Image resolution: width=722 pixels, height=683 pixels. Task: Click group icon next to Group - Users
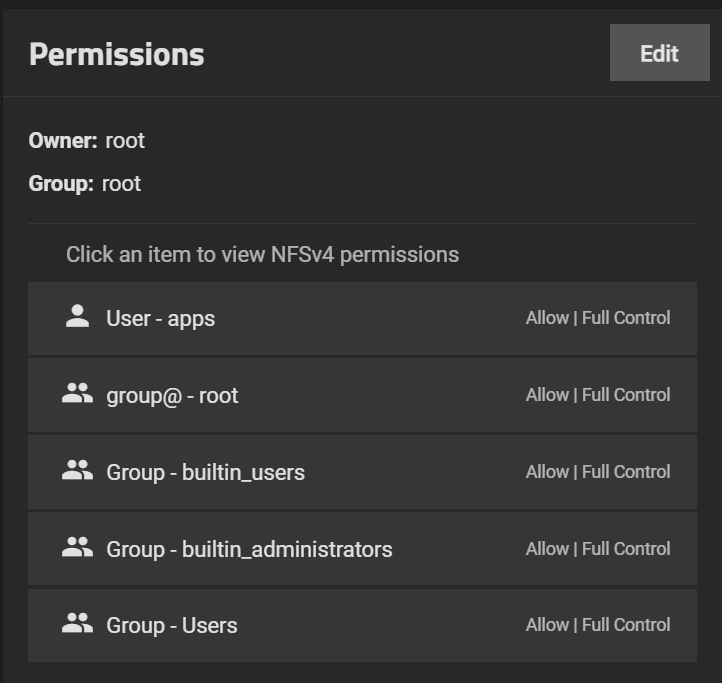77,623
